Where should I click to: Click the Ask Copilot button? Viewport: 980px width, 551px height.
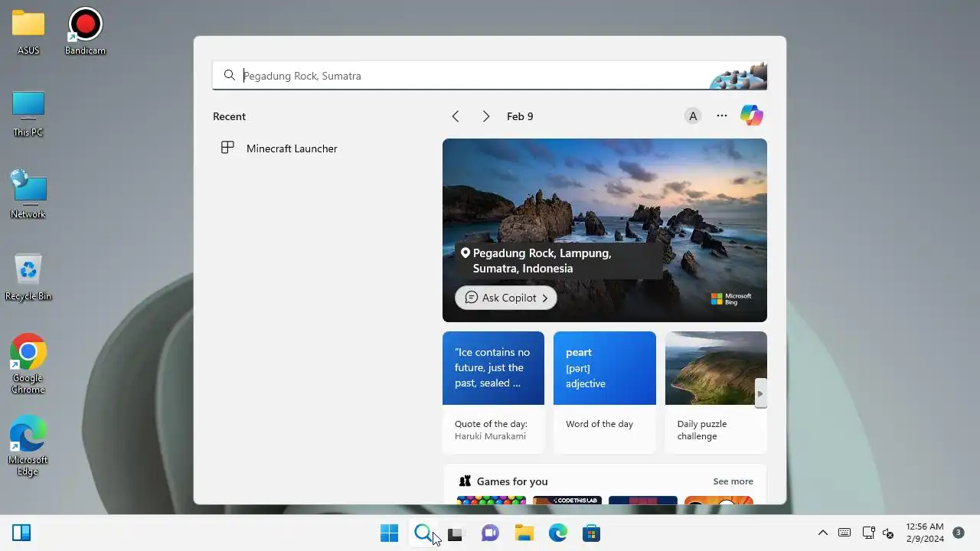pos(505,298)
